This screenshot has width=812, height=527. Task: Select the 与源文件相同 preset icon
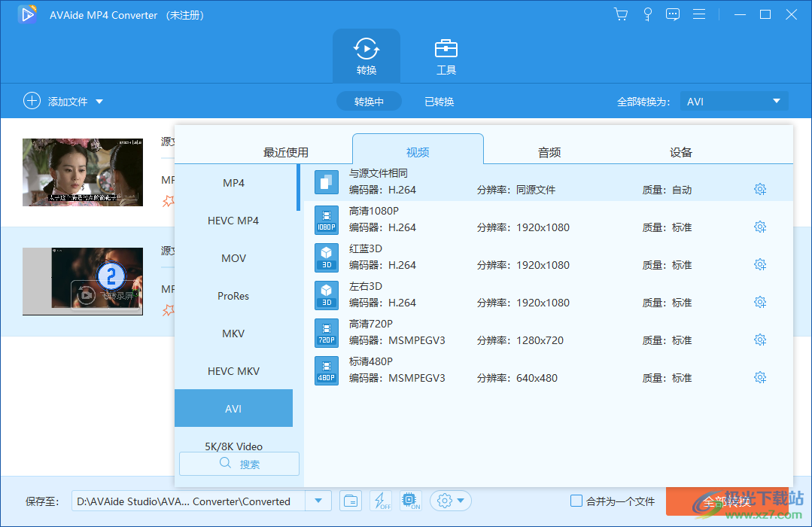tap(327, 182)
